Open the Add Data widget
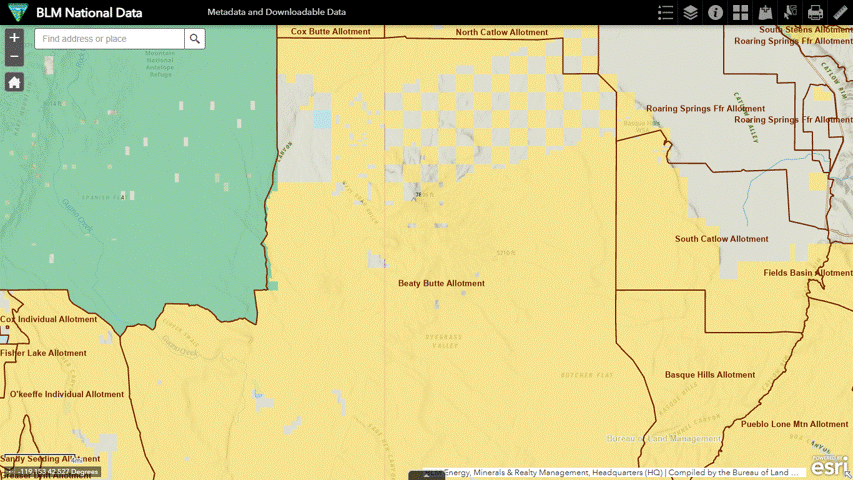The image size is (853, 480). click(x=766, y=13)
